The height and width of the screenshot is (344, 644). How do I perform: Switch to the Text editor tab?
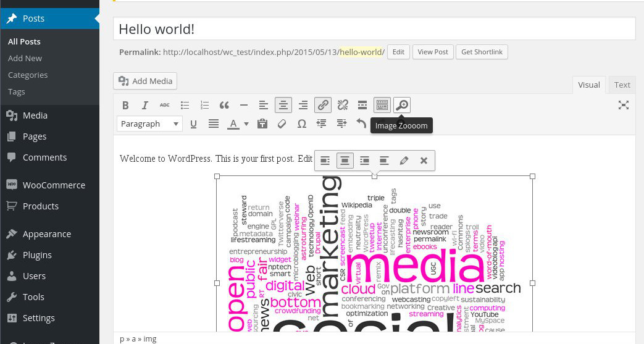click(622, 85)
